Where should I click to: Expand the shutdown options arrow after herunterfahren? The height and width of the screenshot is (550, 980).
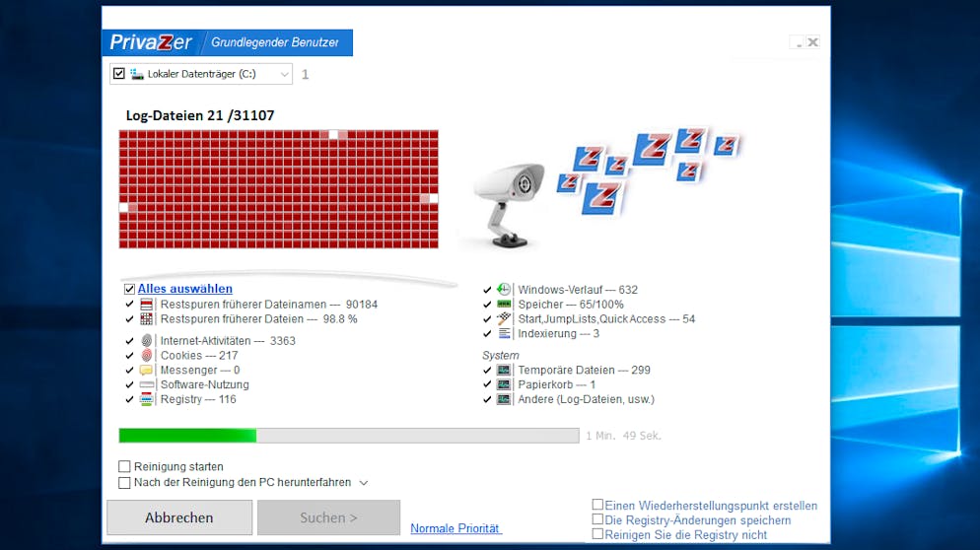point(364,483)
